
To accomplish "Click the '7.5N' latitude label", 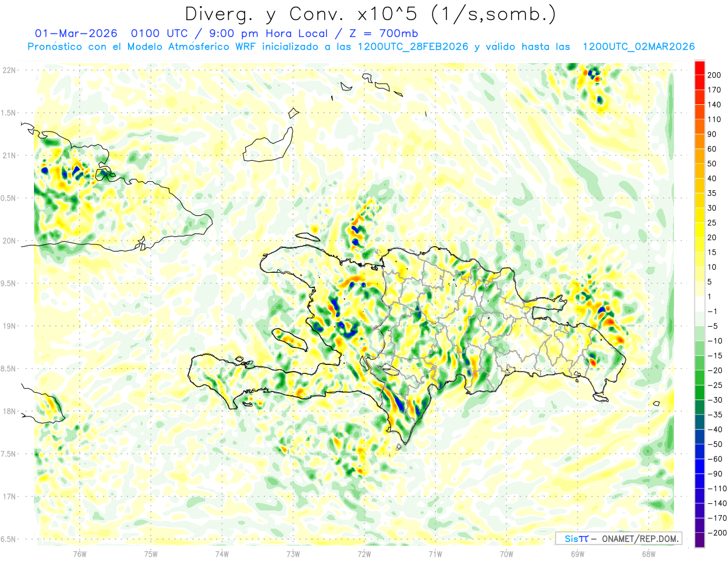I will 8,453.
